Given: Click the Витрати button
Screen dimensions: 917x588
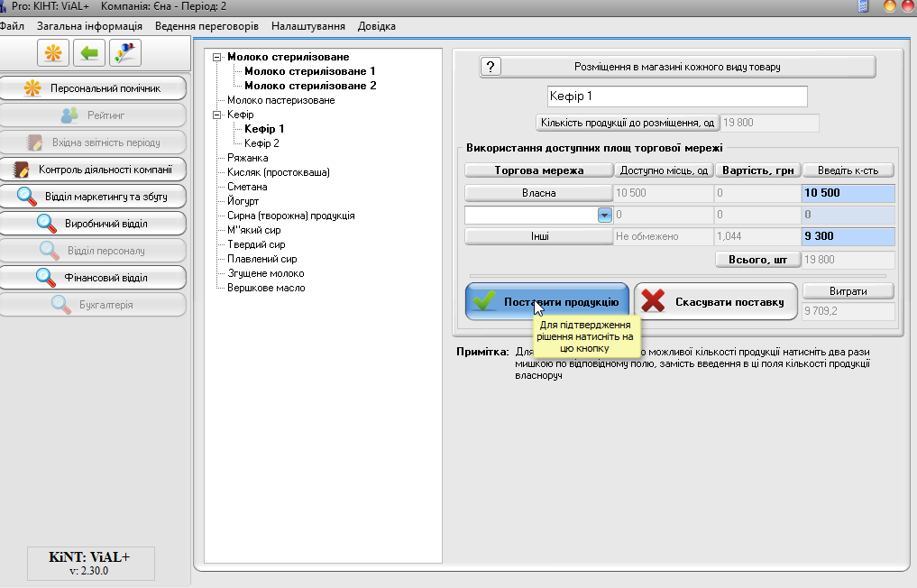Looking at the screenshot, I should 848,291.
